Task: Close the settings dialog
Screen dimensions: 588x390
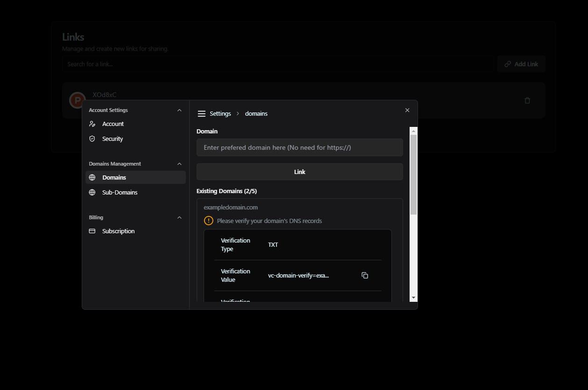Action: (407, 110)
